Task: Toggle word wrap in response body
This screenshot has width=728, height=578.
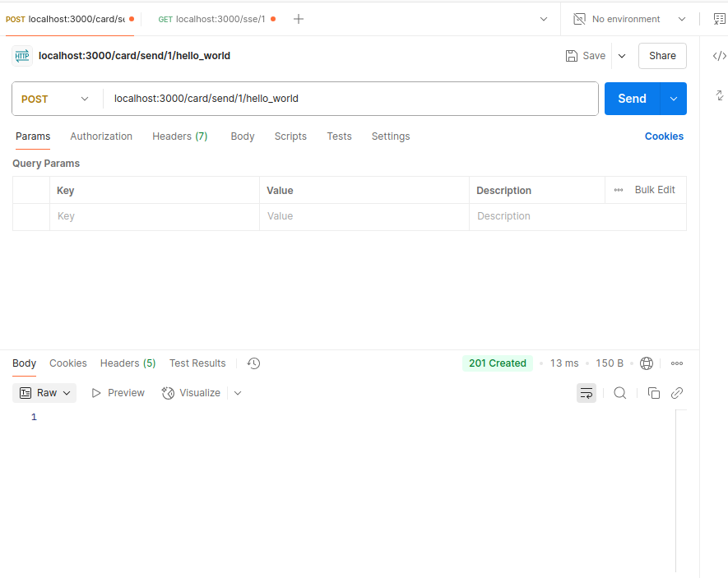Action: pos(587,393)
